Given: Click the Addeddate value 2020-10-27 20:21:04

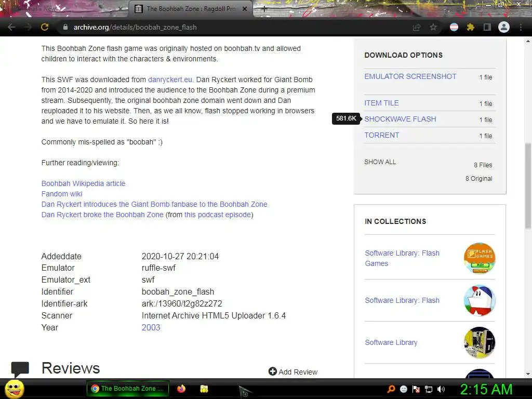Looking at the screenshot, I should [x=180, y=256].
